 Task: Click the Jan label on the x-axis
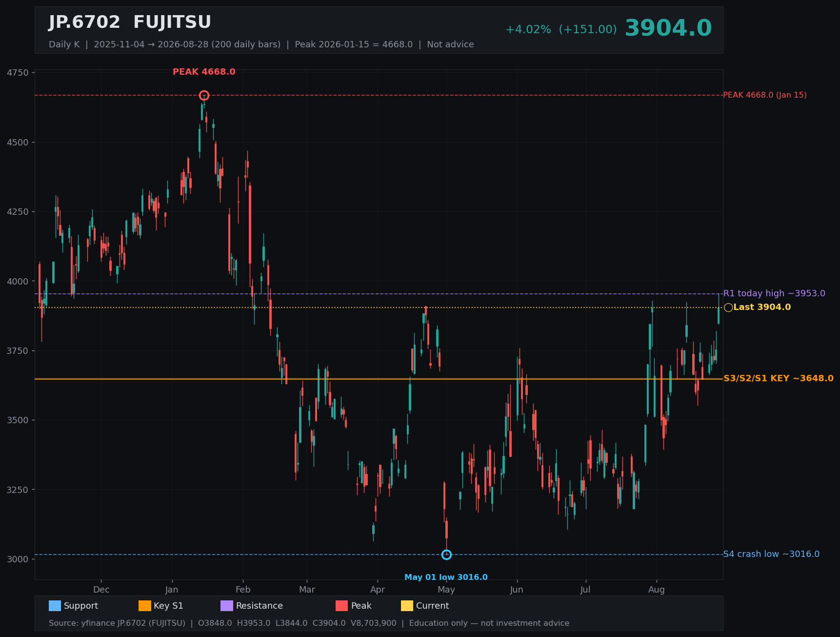point(172,590)
